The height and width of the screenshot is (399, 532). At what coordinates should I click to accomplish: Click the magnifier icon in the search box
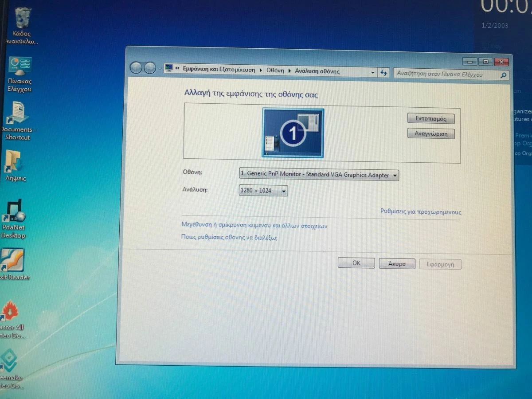click(x=503, y=76)
